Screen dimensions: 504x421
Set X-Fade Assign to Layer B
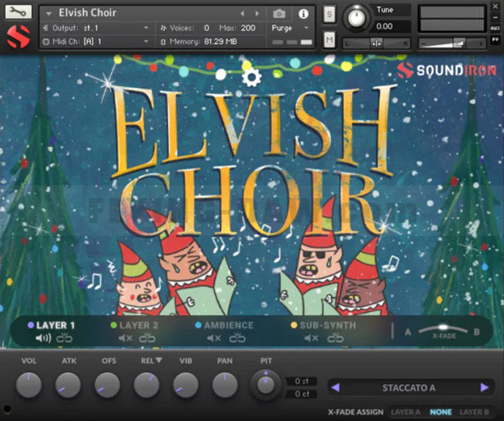pyautogui.click(x=474, y=412)
